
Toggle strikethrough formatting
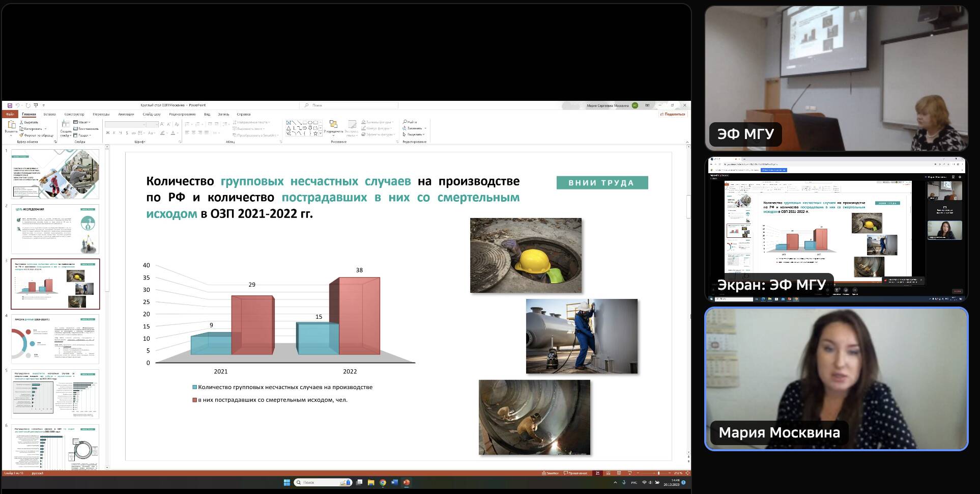tap(133, 133)
